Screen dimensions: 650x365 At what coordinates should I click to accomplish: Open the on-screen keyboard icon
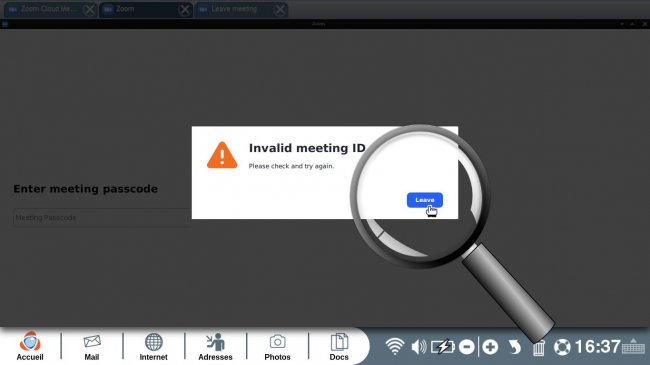coord(633,346)
